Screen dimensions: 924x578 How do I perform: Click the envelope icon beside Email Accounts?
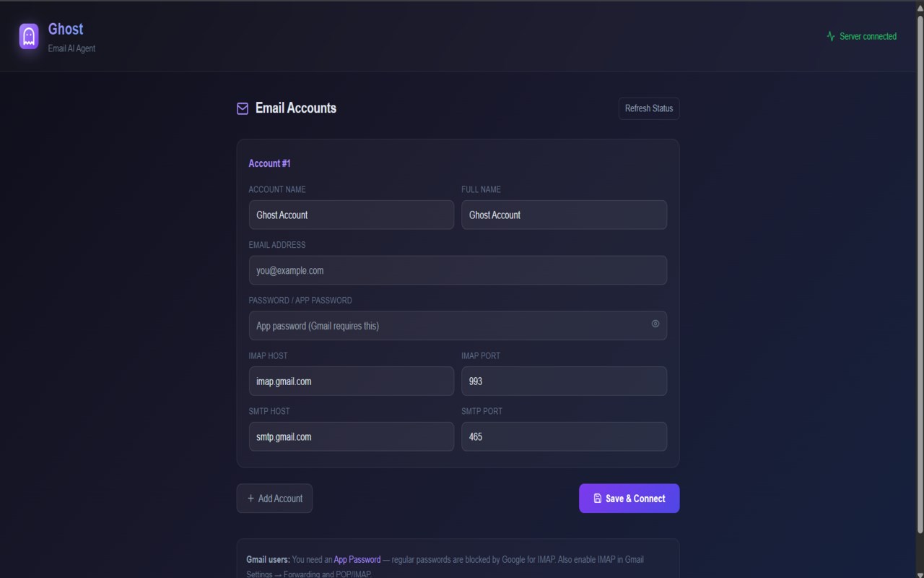[x=243, y=108]
